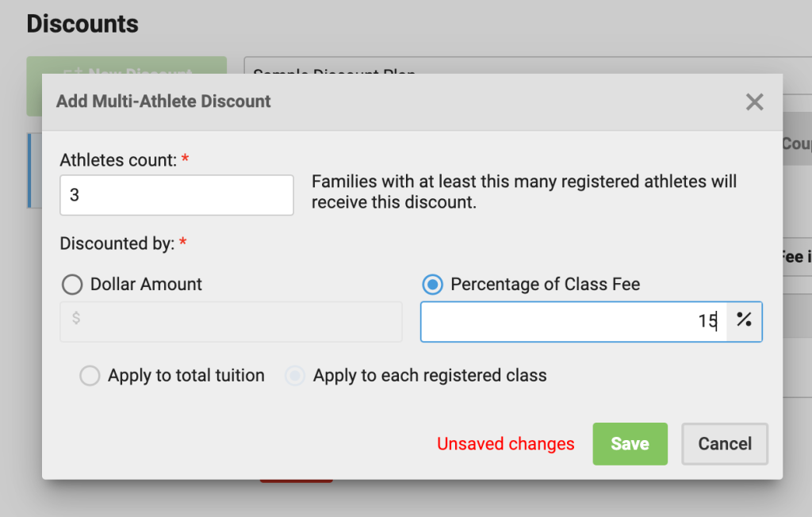The image size is (812, 517).
Task: Click the families discount helper text
Action: pos(523,192)
